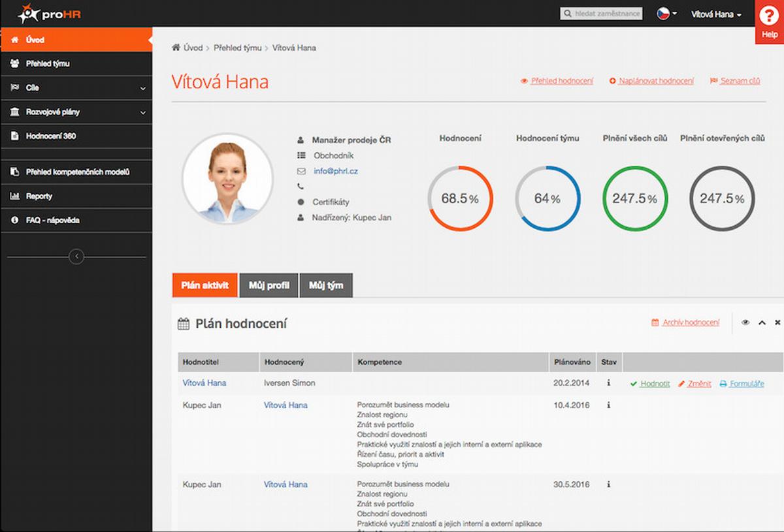Open Reporty in sidebar
Image resolution: width=784 pixels, height=532 pixels.
76,196
